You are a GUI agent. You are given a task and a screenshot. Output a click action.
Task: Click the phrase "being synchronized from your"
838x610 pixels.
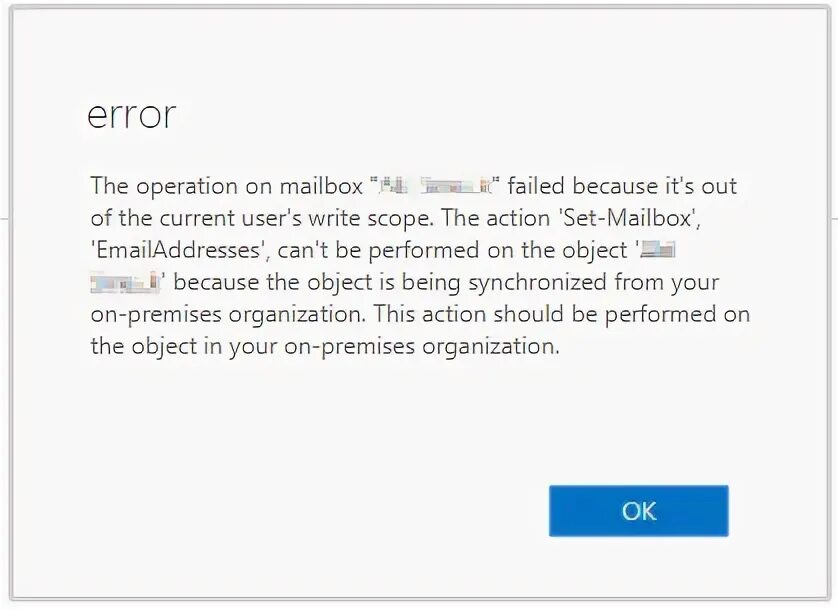pos(560,282)
